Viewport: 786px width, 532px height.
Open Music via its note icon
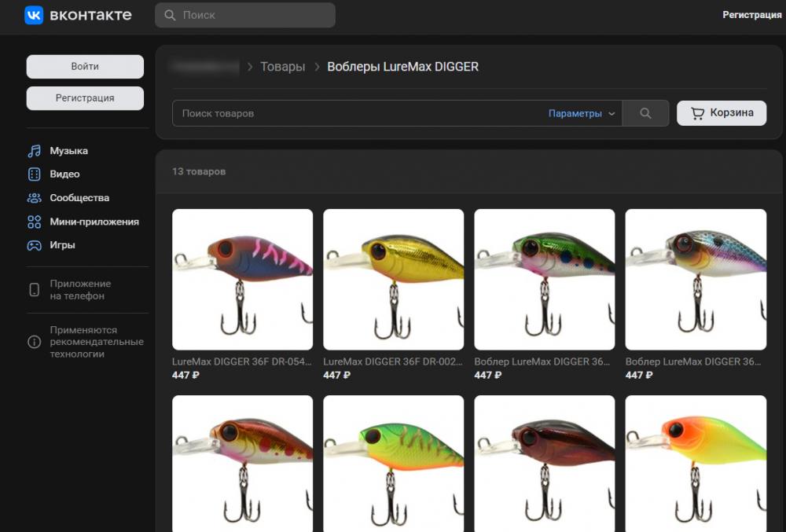(34, 151)
